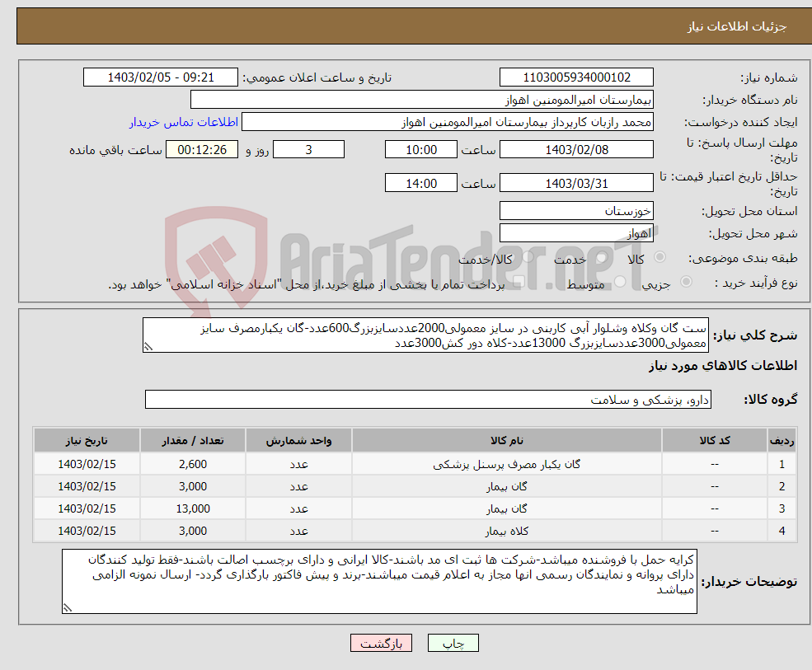The height and width of the screenshot is (670, 812).
Task: Click the واحد شمارش column header
Action: (x=298, y=441)
